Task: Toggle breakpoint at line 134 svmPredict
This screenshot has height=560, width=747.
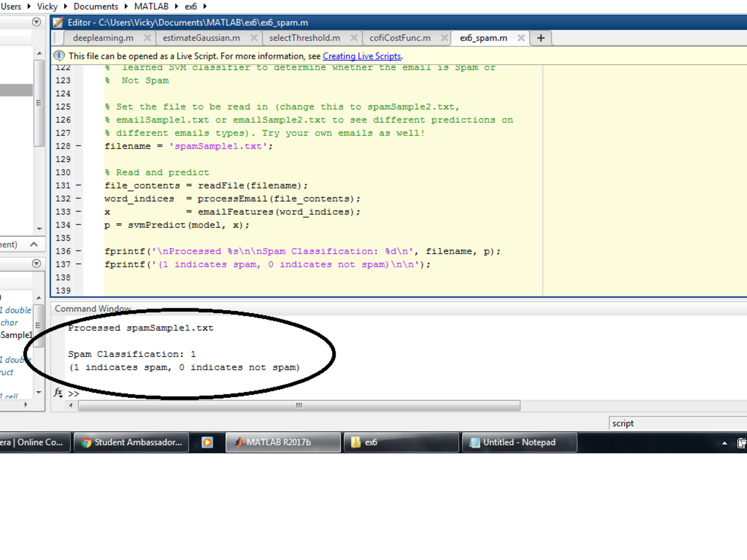Action: click(x=79, y=225)
